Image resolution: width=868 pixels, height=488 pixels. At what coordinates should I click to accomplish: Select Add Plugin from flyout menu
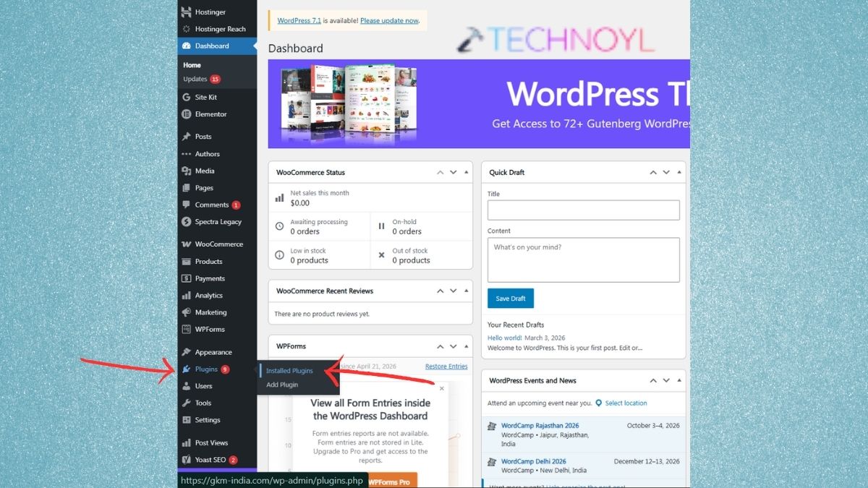[282, 385]
